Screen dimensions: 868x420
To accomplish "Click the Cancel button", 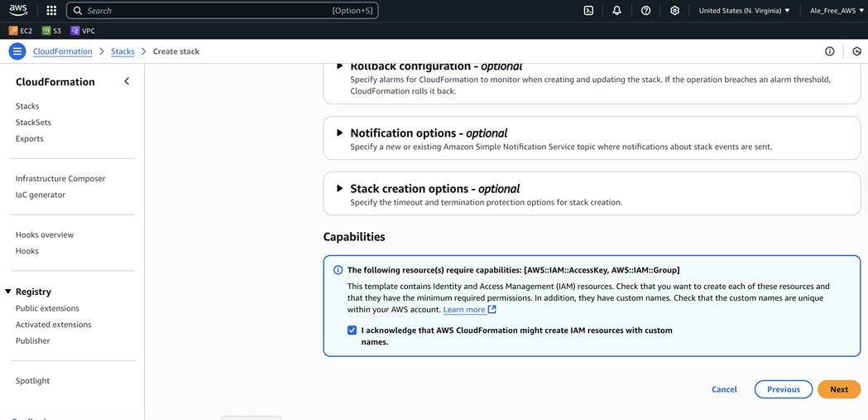I will click(724, 389).
